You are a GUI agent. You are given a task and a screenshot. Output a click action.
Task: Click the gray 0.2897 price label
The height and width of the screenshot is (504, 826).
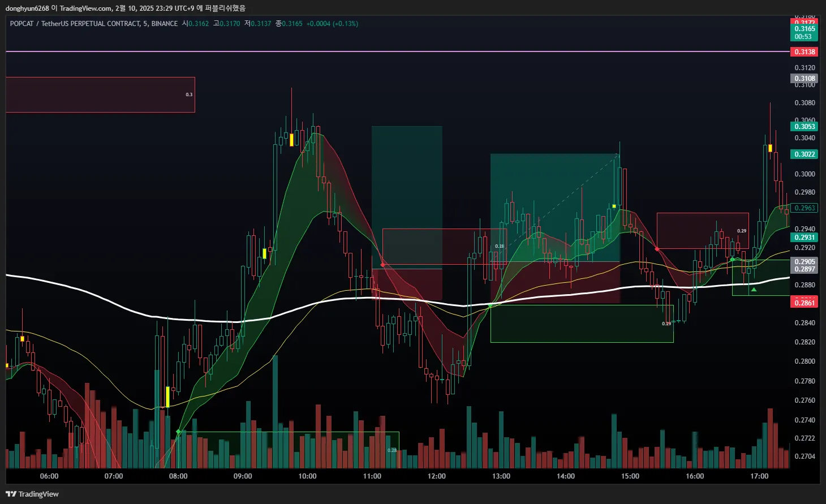[804, 269]
